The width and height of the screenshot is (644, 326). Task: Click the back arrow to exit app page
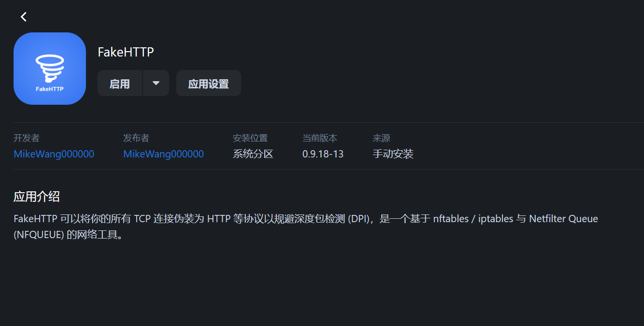click(x=23, y=16)
